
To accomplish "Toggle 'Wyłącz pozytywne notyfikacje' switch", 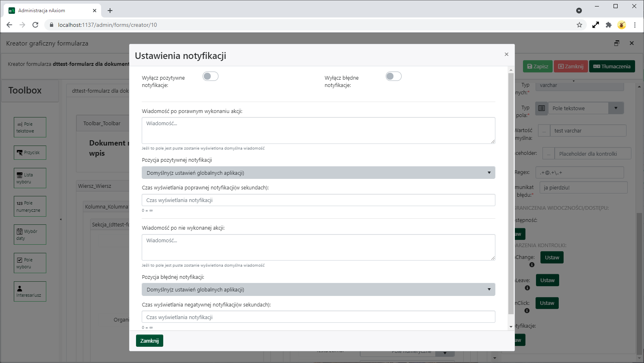I will (210, 76).
